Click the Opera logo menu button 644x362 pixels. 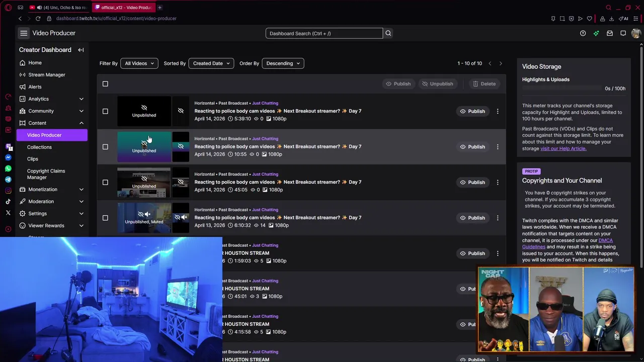click(8, 8)
